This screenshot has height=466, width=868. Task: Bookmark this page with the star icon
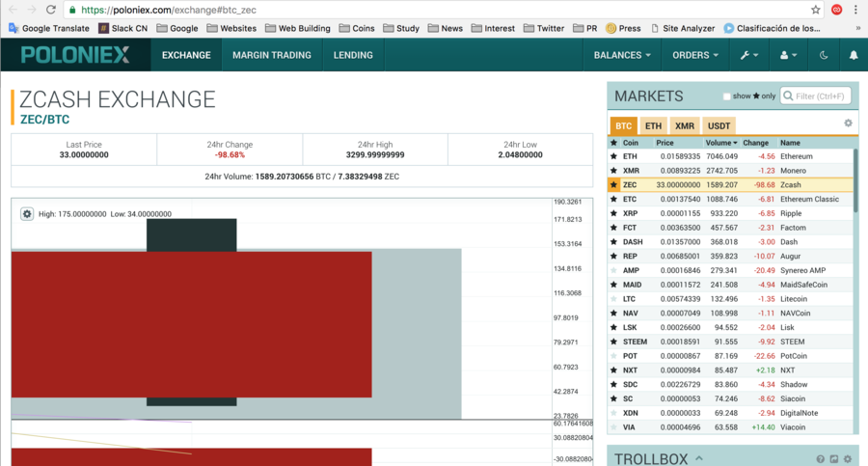tap(815, 10)
